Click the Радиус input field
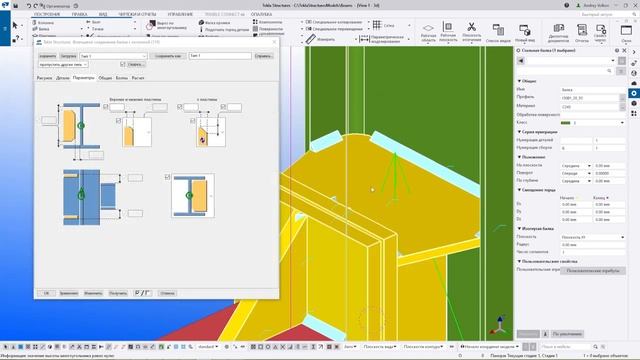This screenshot has width=640, height=360. 593,244
